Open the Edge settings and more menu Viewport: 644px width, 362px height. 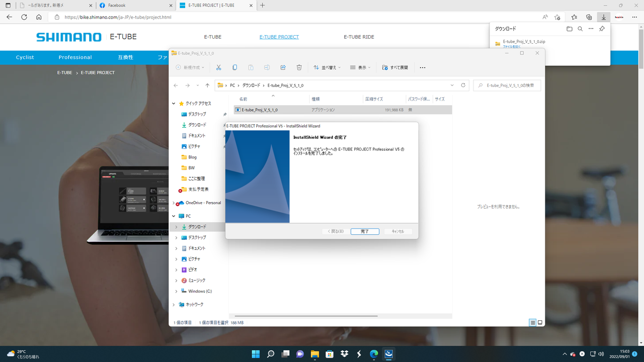635,17
